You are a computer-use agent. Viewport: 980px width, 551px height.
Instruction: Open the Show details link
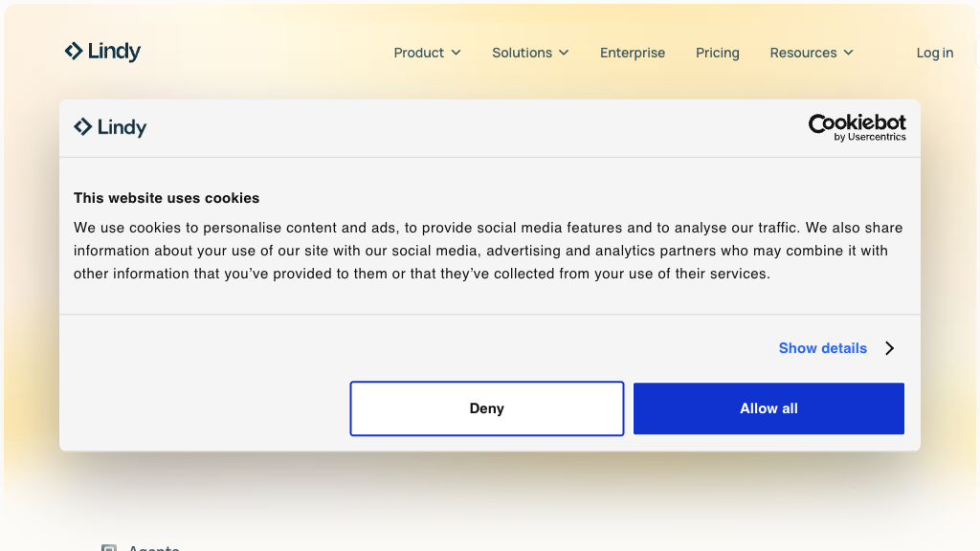[x=822, y=348]
